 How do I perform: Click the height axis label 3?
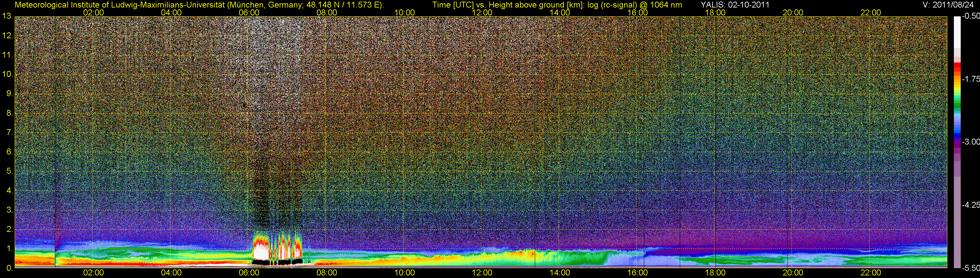tap(9, 210)
